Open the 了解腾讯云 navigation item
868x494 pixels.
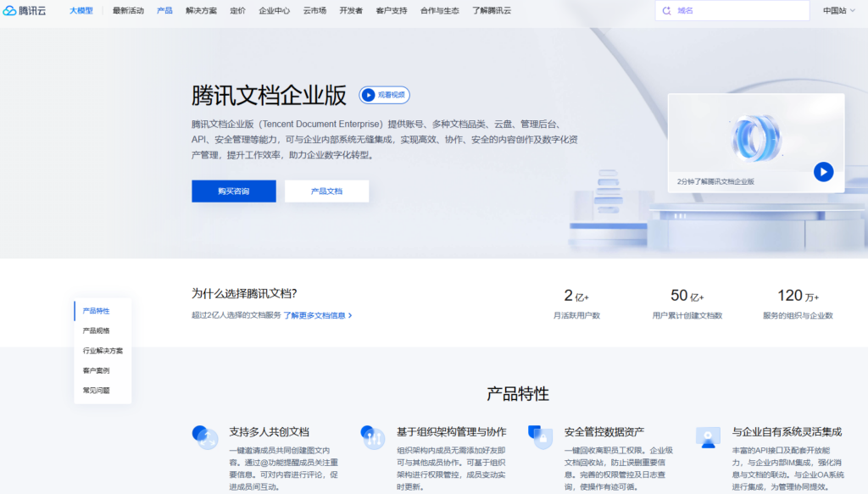click(492, 10)
